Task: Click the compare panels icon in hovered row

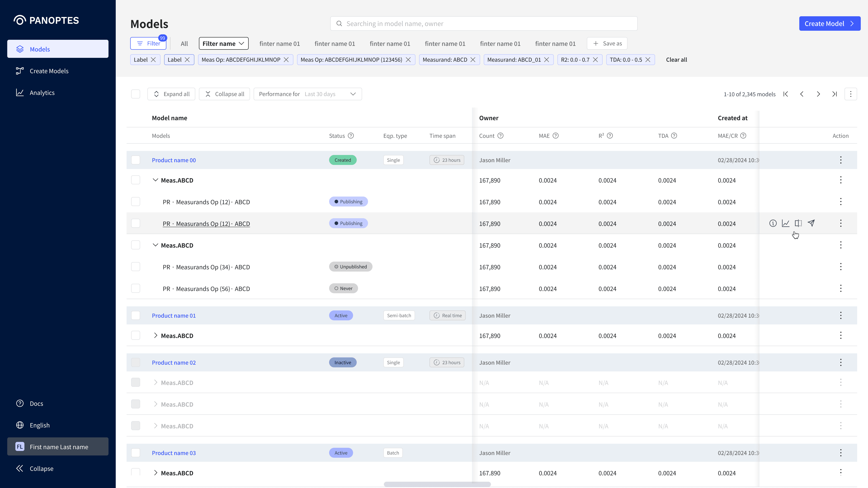Action: coord(798,223)
